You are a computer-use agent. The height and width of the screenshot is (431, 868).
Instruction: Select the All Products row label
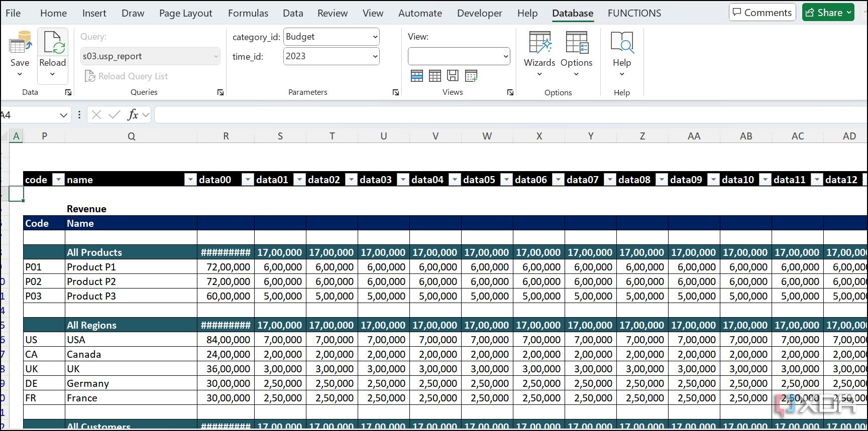pyautogui.click(x=131, y=252)
